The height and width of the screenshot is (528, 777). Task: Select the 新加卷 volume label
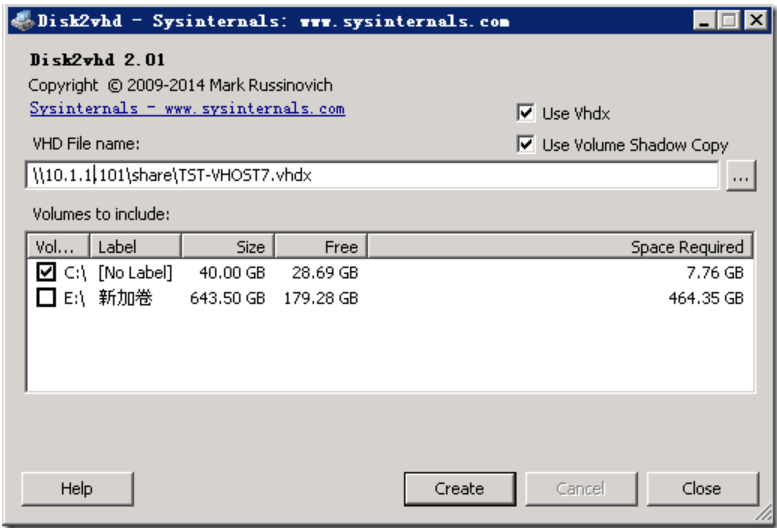(125, 298)
